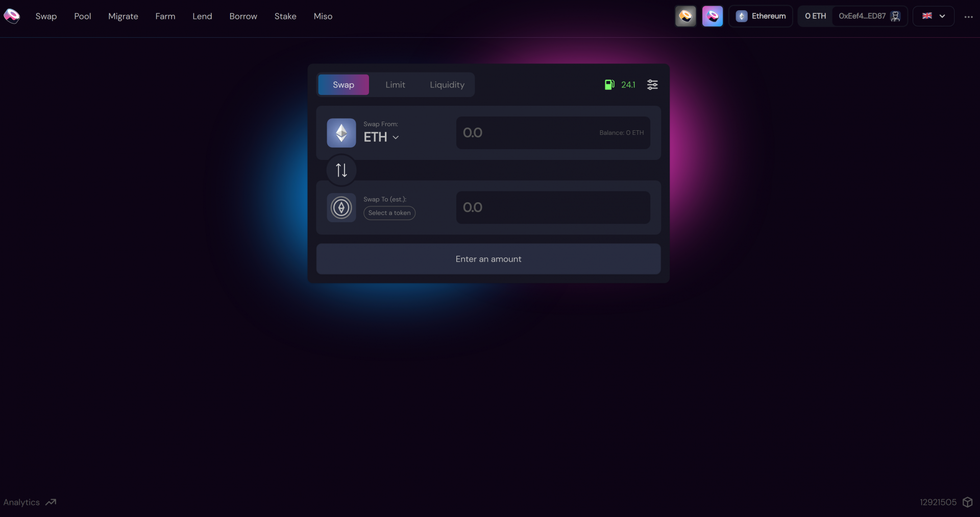Open wallet account 0xEef4...ED87
The width and height of the screenshot is (980, 517).
click(870, 16)
